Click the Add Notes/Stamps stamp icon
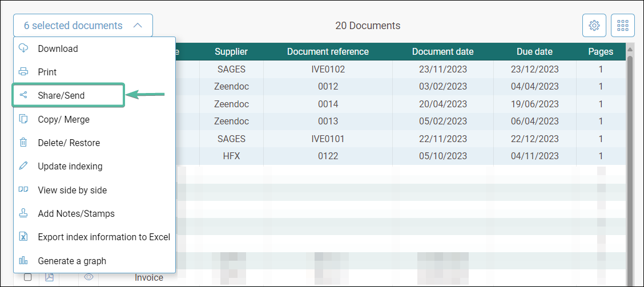The image size is (644, 287). coord(23,213)
